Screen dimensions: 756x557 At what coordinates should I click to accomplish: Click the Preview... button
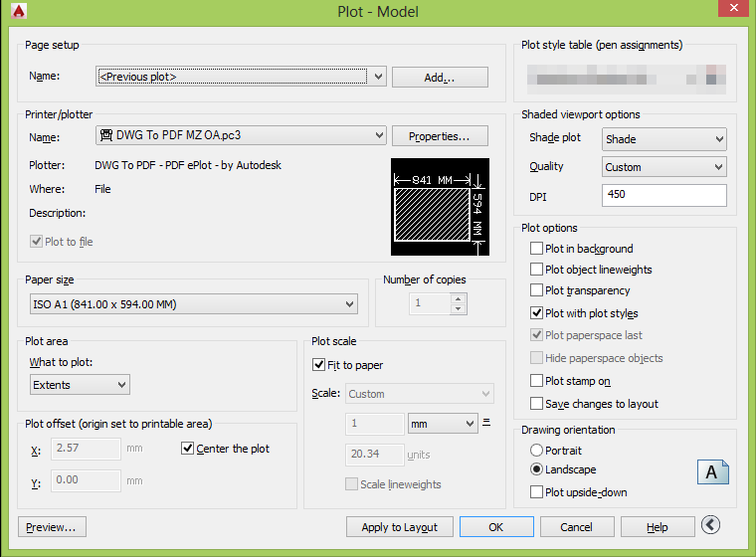click(x=52, y=527)
